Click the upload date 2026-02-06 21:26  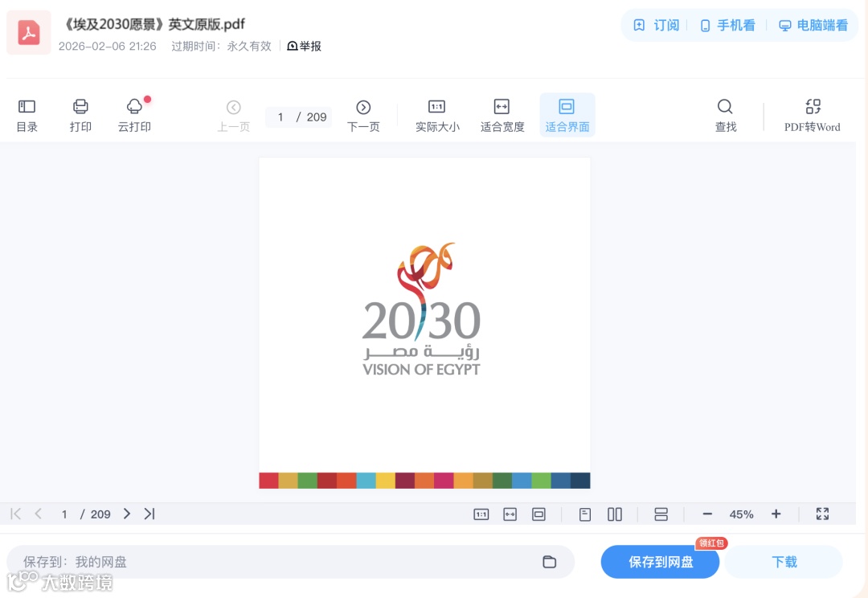click(x=108, y=46)
